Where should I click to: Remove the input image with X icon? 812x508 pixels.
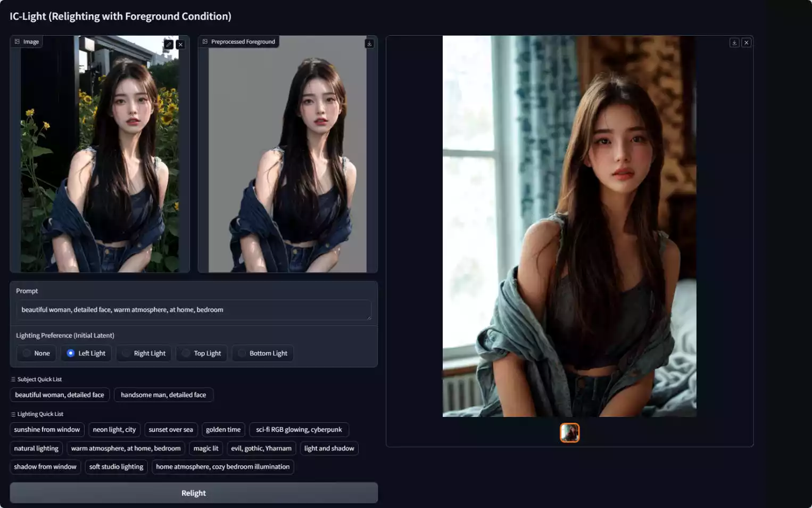pyautogui.click(x=180, y=44)
